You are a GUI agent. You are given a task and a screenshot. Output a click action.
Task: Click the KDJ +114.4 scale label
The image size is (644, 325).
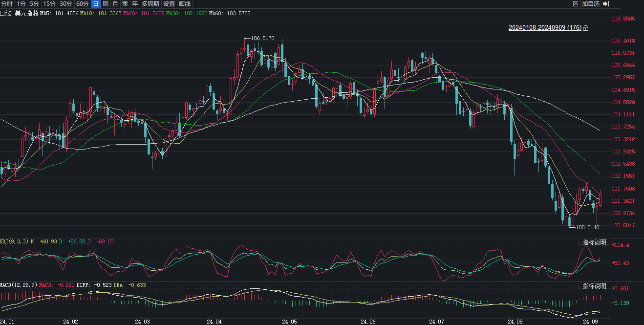[x=621, y=245]
